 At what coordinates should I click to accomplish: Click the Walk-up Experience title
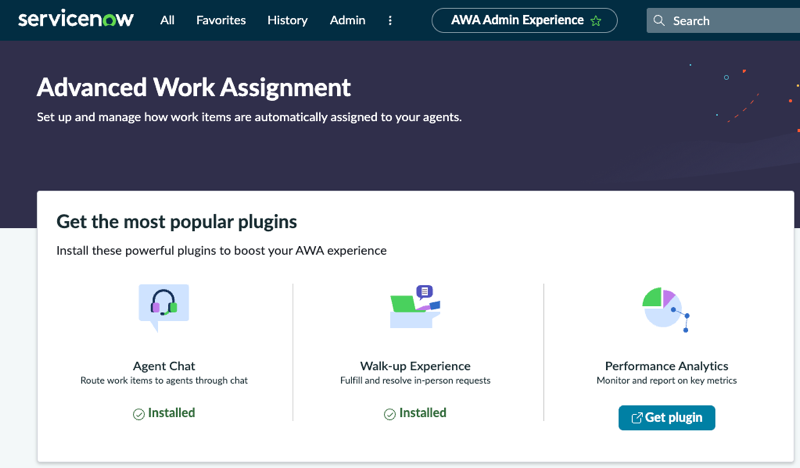(415, 366)
